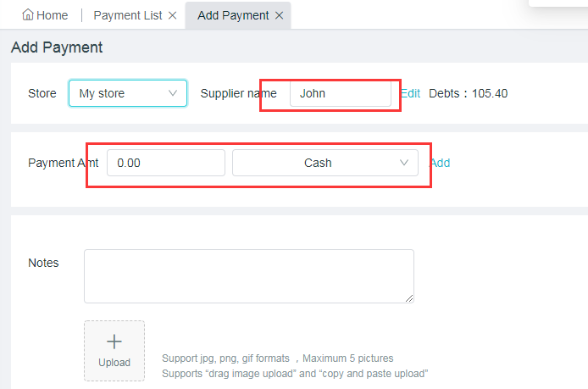This screenshot has height=389, width=588.
Task: Focus the Supplier name field containing John
Action: pos(341,93)
